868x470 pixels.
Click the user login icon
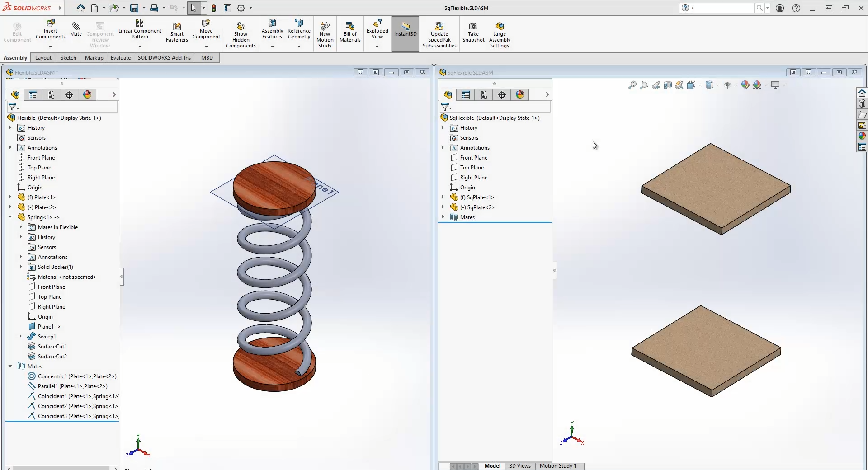click(x=780, y=8)
